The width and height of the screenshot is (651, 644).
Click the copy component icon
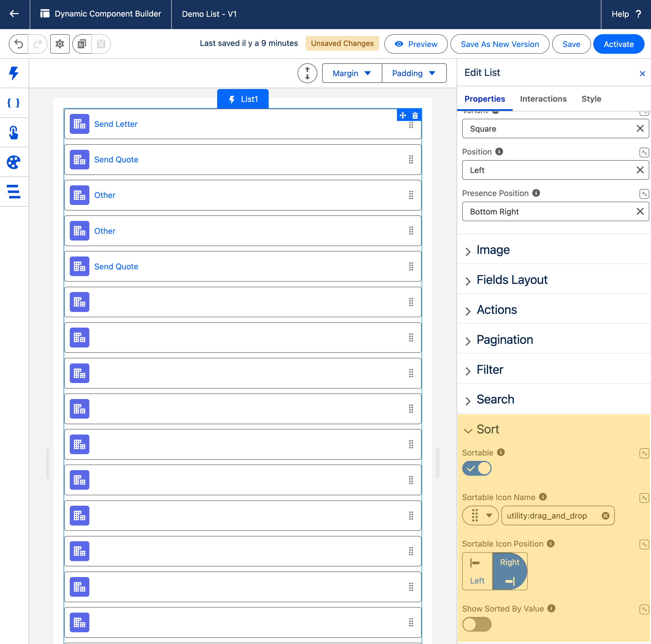click(x=82, y=44)
